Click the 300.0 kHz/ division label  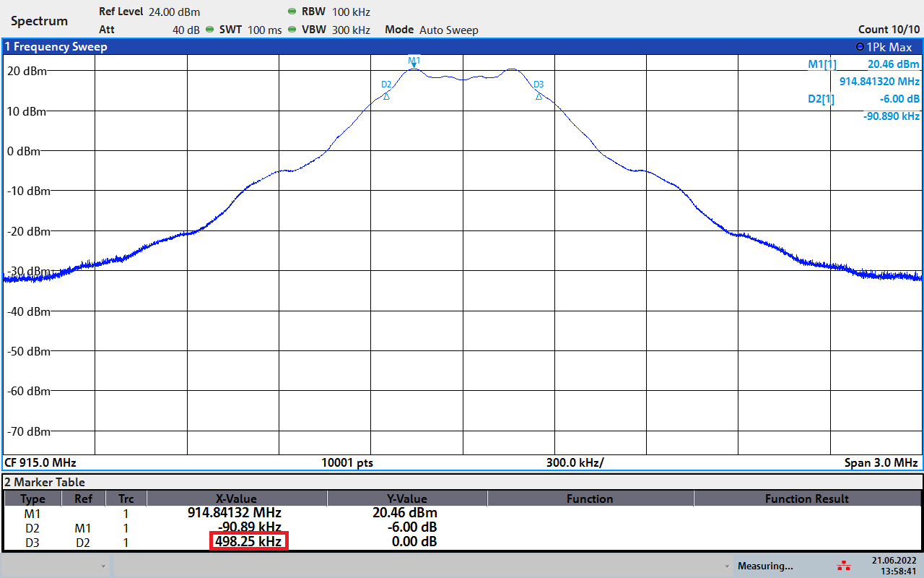(x=575, y=462)
